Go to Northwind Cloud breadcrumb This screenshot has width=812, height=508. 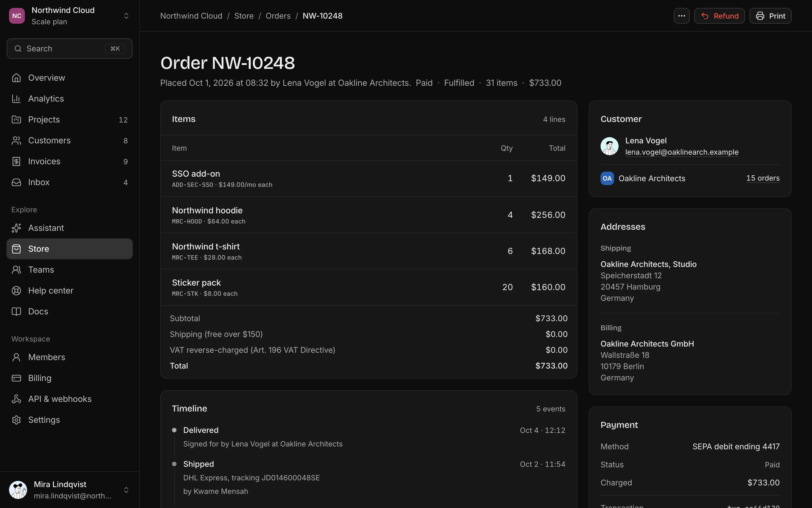pos(191,16)
